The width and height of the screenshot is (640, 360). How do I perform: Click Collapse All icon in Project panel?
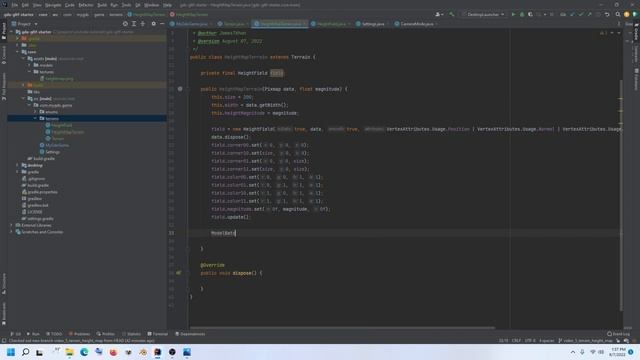143,24
